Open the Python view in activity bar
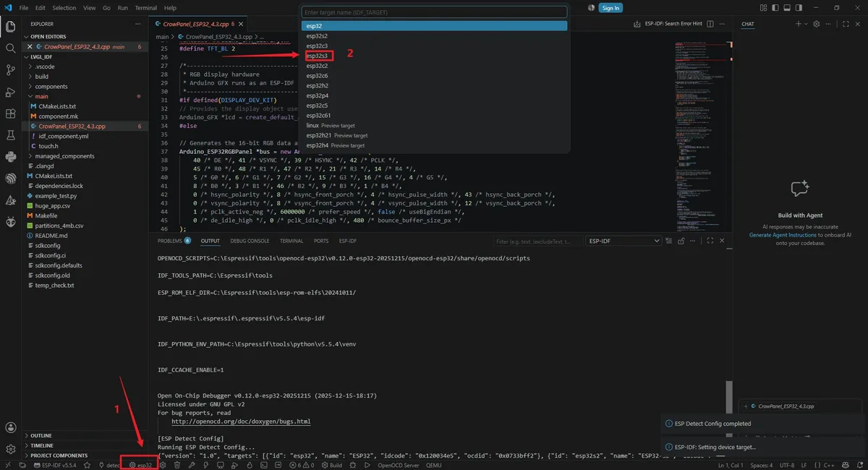The height and width of the screenshot is (470, 868). [11, 156]
